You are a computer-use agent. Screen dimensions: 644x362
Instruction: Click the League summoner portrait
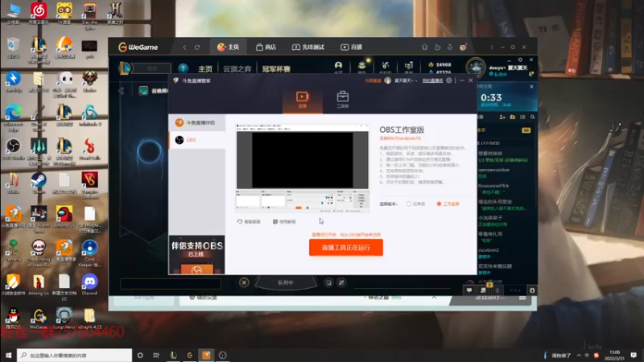click(476, 68)
